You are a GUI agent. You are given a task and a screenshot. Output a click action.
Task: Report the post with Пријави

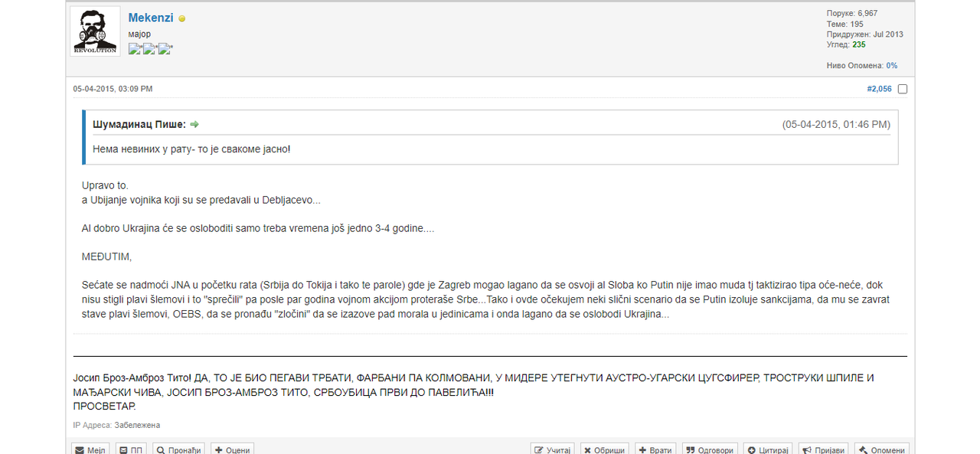point(824,450)
